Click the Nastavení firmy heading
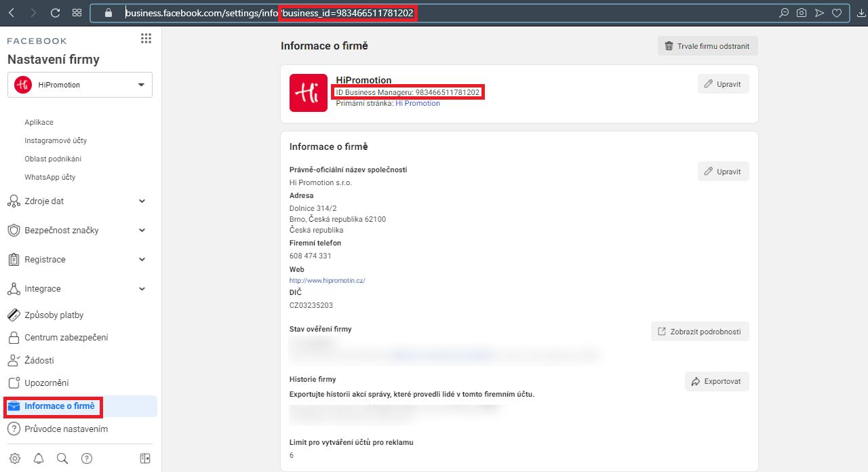Screen dimensions: 868x472 tap(54, 60)
